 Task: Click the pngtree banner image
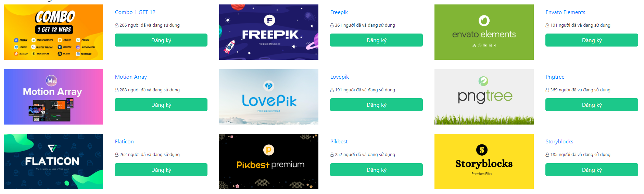pos(484,97)
